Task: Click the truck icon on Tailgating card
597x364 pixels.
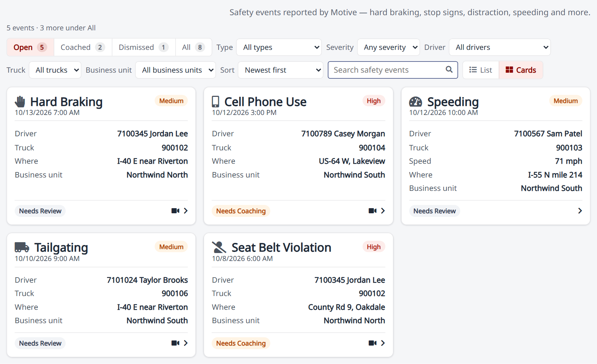Action: [x=22, y=247]
